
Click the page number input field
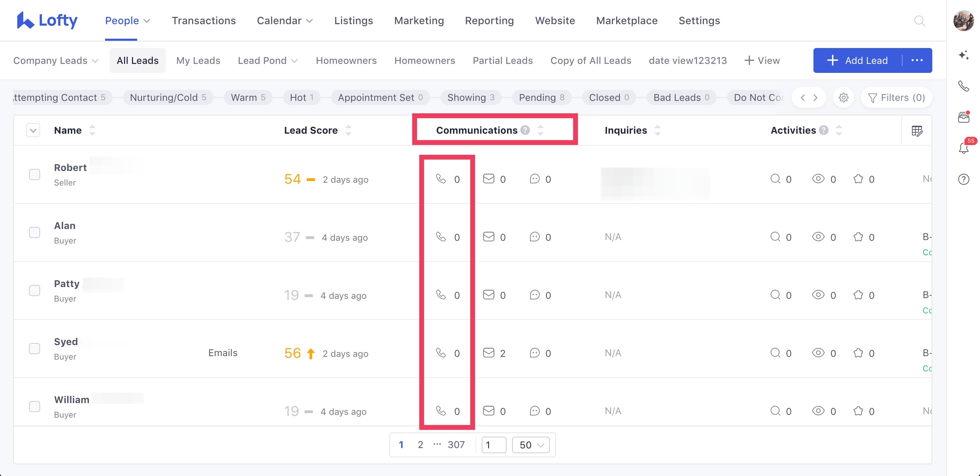click(493, 445)
